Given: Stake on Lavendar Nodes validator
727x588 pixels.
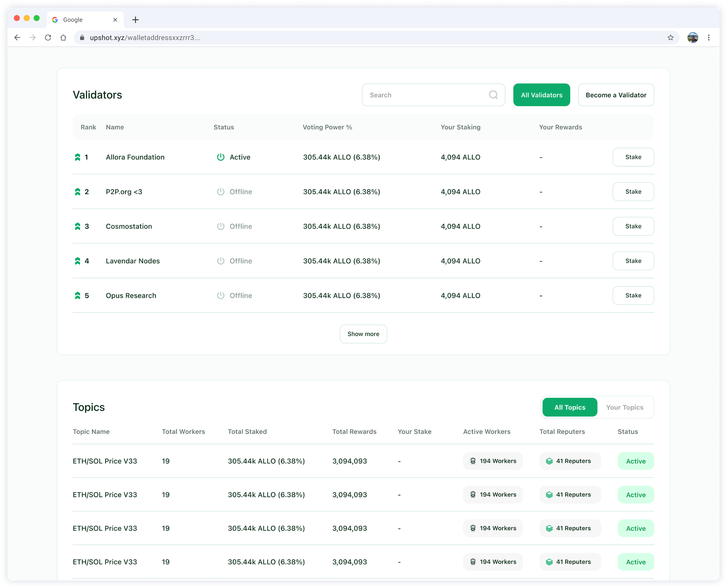Looking at the screenshot, I should click(633, 261).
